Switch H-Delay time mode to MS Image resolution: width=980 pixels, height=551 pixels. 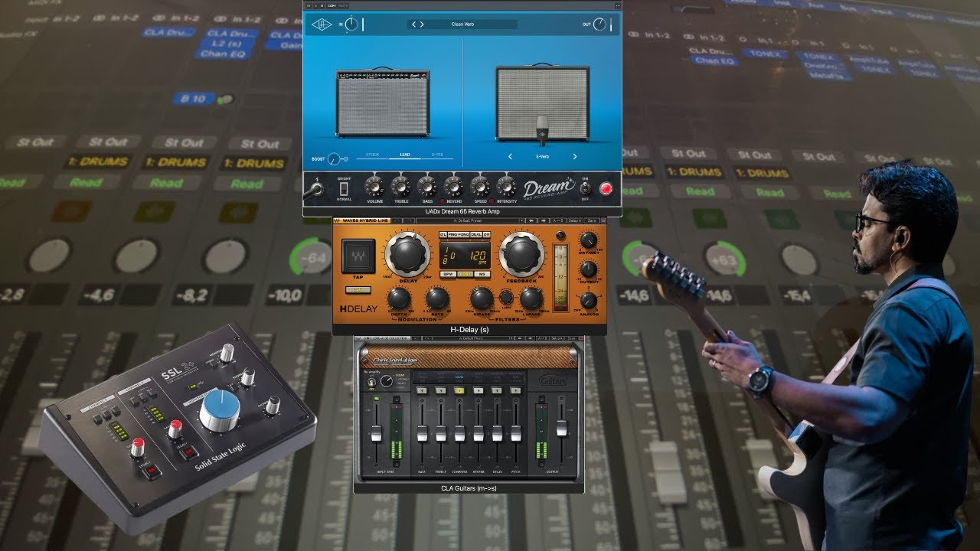click(x=482, y=274)
